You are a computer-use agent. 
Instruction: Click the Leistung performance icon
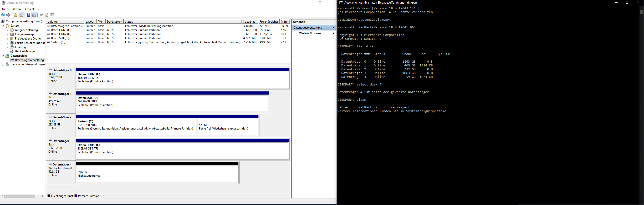(x=12, y=47)
